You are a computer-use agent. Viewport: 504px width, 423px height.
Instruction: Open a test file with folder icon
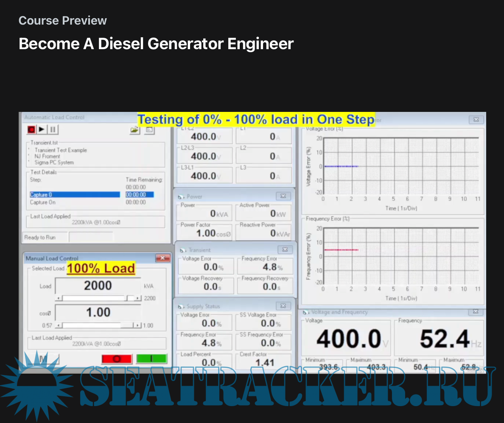coord(134,130)
